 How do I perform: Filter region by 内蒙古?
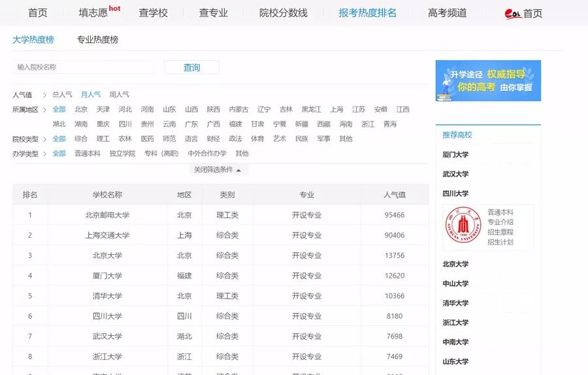(239, 110)
